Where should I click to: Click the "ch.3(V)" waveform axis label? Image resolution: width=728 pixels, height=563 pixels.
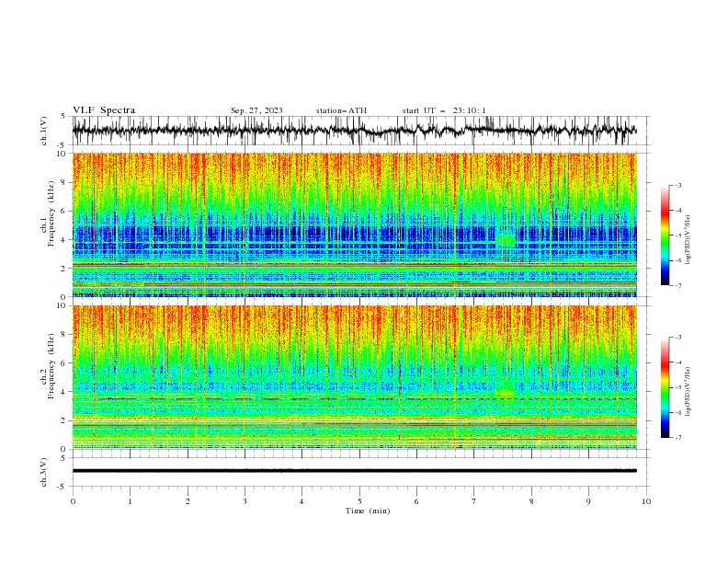(x=44, y=472)
